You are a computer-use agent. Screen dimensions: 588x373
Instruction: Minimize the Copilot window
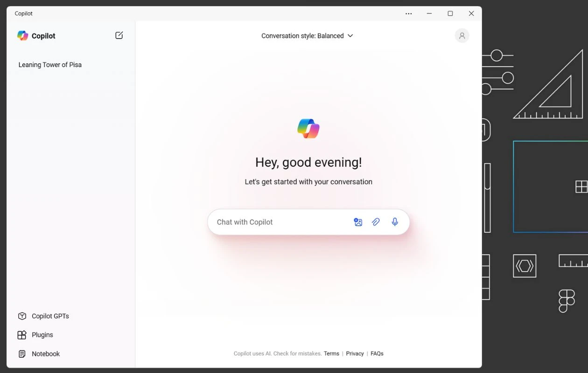tap(429, 14)
